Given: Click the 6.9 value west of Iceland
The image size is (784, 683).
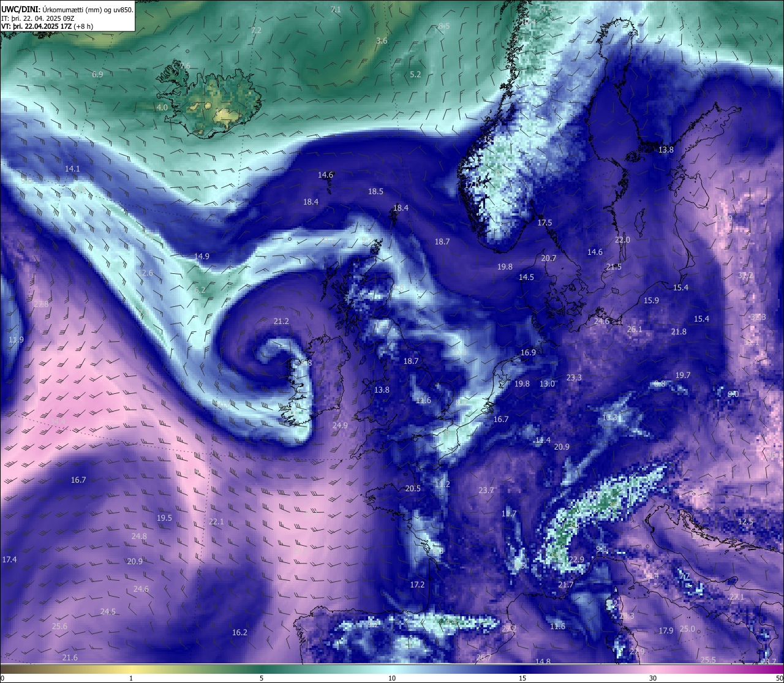Looking at the screenshot, I should click(97, 74).
